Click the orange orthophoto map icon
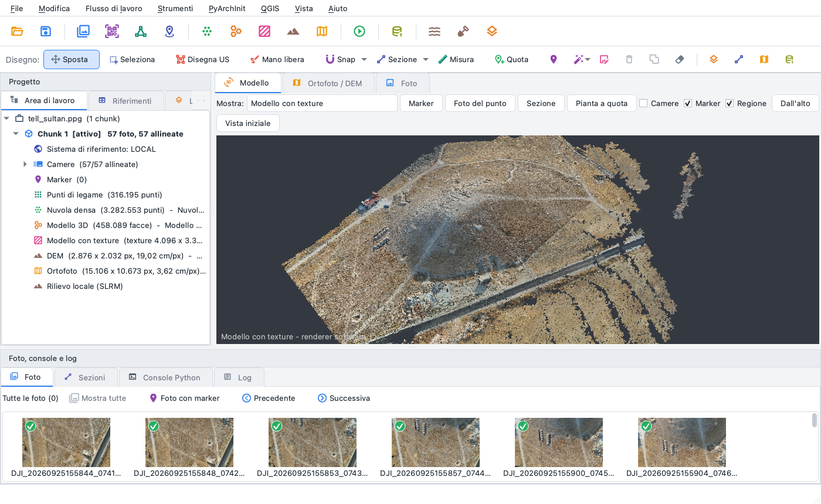821x504 pixels. (322, 31)
